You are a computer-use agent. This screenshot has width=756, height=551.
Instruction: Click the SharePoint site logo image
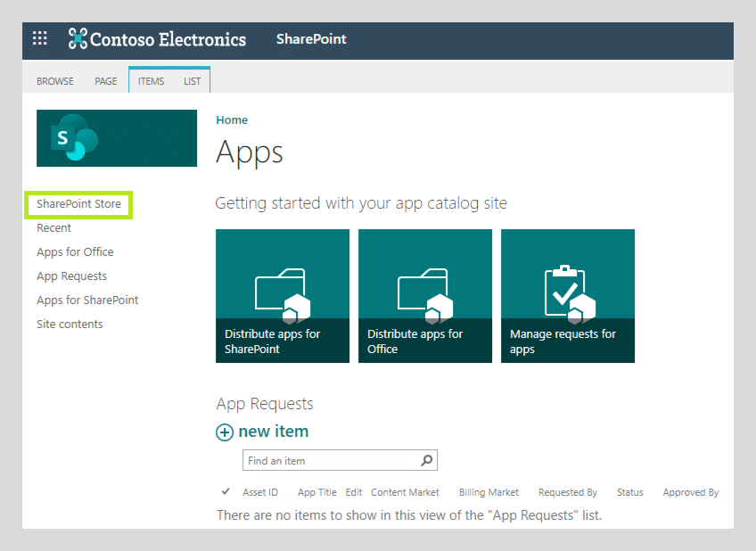click(x=117, y=138)
